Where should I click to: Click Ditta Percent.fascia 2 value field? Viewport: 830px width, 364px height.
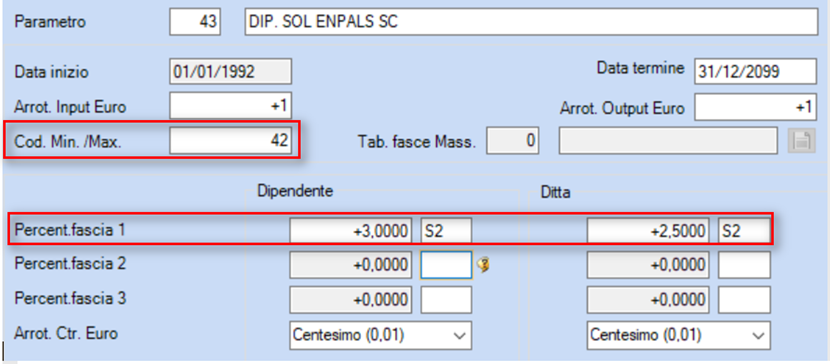(648, 265)
